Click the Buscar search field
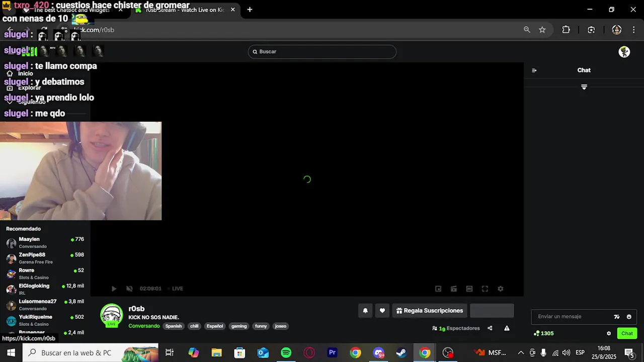This screenshot has height=362, width=644. [322, 52]
